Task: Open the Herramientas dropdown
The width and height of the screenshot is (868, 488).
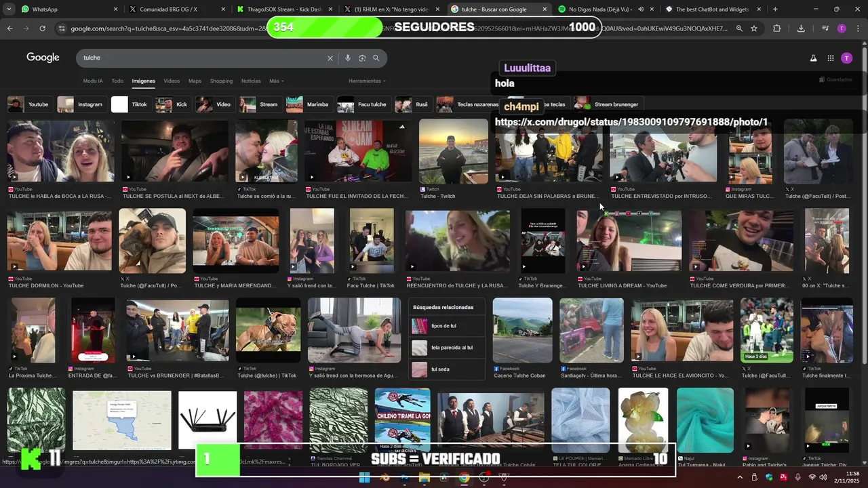Action: pyautogui.click(x=367, y=81)
